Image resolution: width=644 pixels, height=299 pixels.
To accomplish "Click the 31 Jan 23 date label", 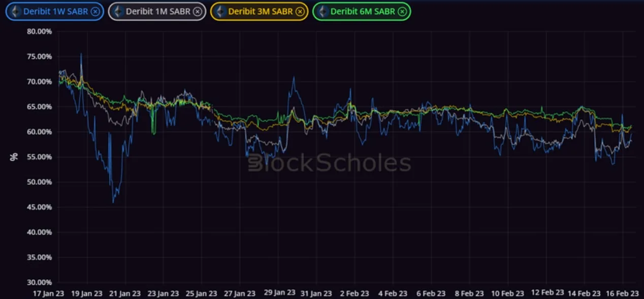I will tap(316, 293).
